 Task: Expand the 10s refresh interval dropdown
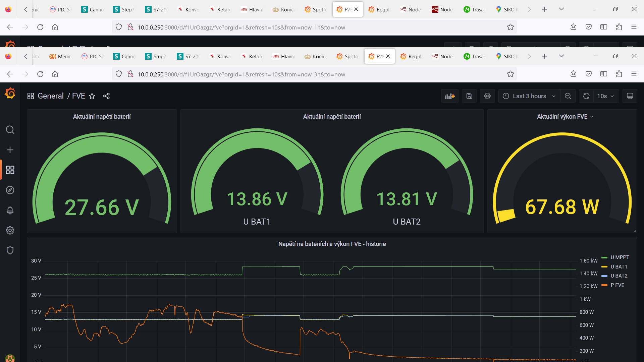point(606,96)
